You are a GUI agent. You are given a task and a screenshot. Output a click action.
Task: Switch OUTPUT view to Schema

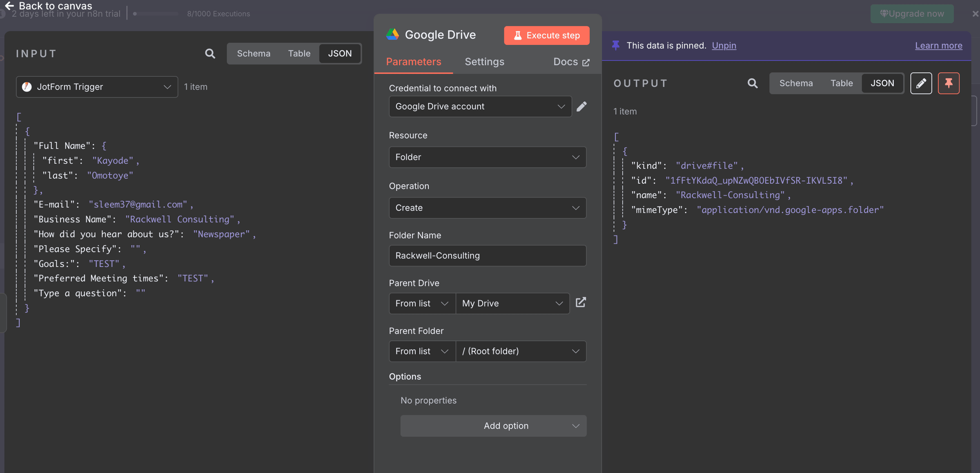click(796, 83)
